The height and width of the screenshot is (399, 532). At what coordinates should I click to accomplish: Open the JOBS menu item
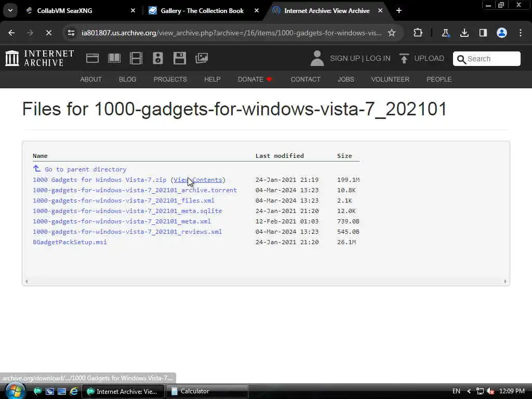click(345, 79)
